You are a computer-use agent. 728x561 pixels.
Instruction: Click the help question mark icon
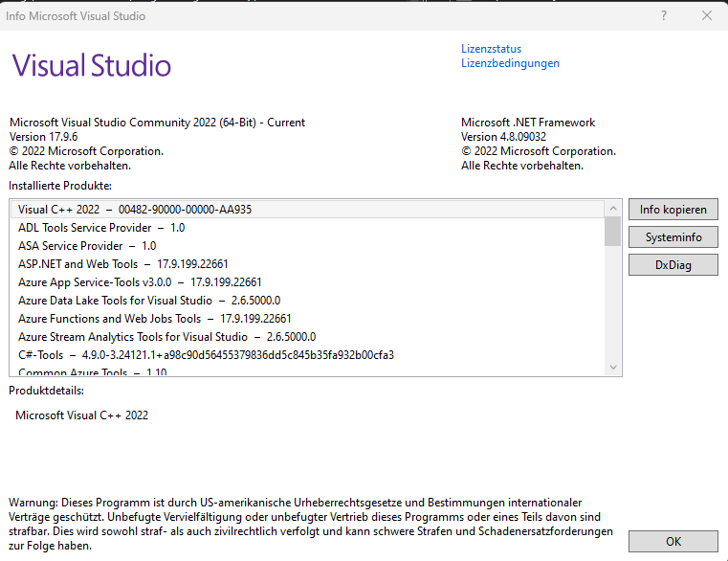click(664, 16)
